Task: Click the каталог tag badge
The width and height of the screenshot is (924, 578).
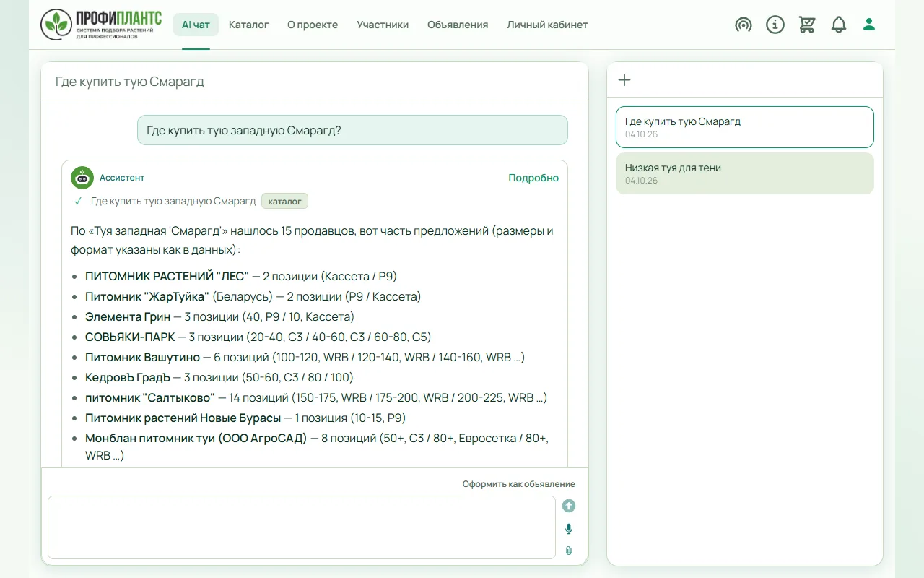Action: (x=285, y=201)
